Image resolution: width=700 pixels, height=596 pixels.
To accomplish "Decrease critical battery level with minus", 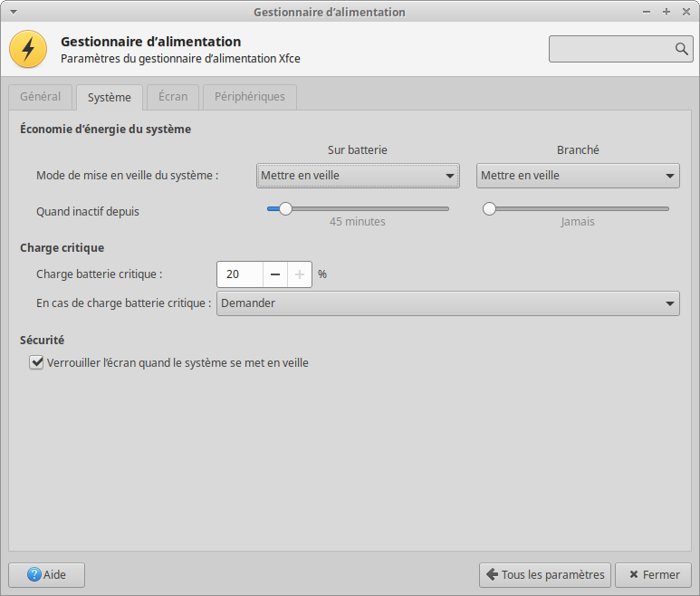I will [x=275, y=274].
